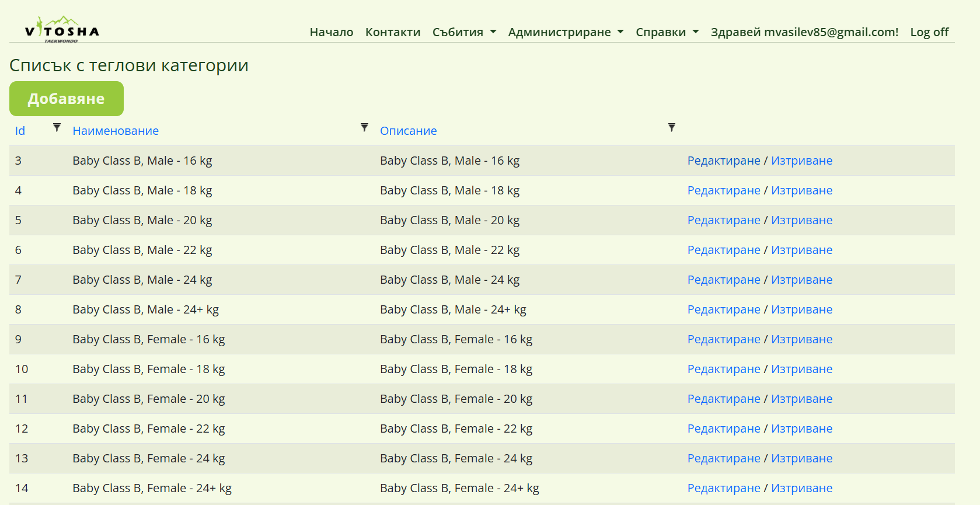Click Редактиране for Male - 24+ kg row
The image size is (980, 505).
[x=724, y=309]
